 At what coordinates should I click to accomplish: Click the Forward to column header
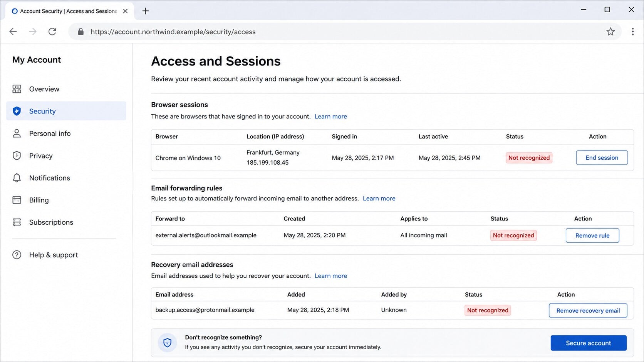pyautogui.click(x=170, y=219)
